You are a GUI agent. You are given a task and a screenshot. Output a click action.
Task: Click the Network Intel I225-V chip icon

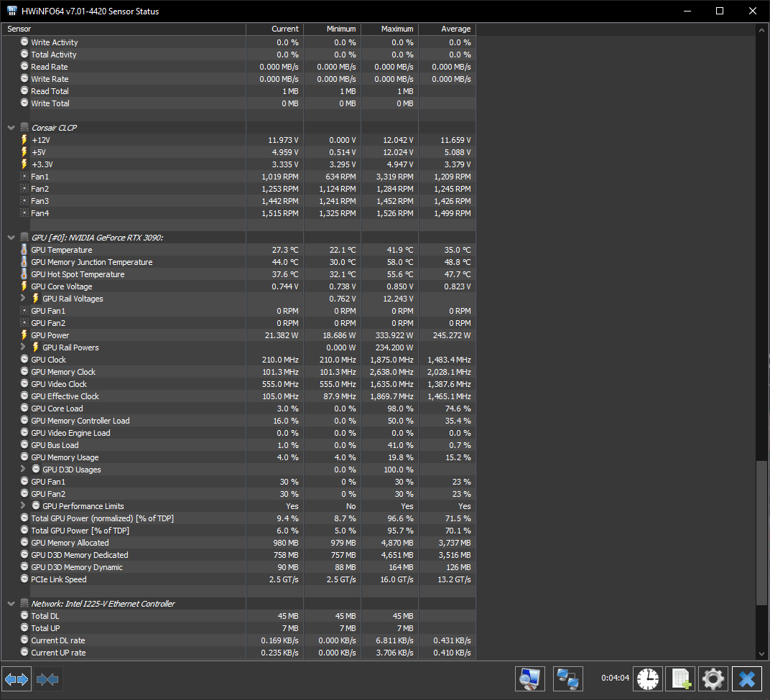click(x=24, y=603)
